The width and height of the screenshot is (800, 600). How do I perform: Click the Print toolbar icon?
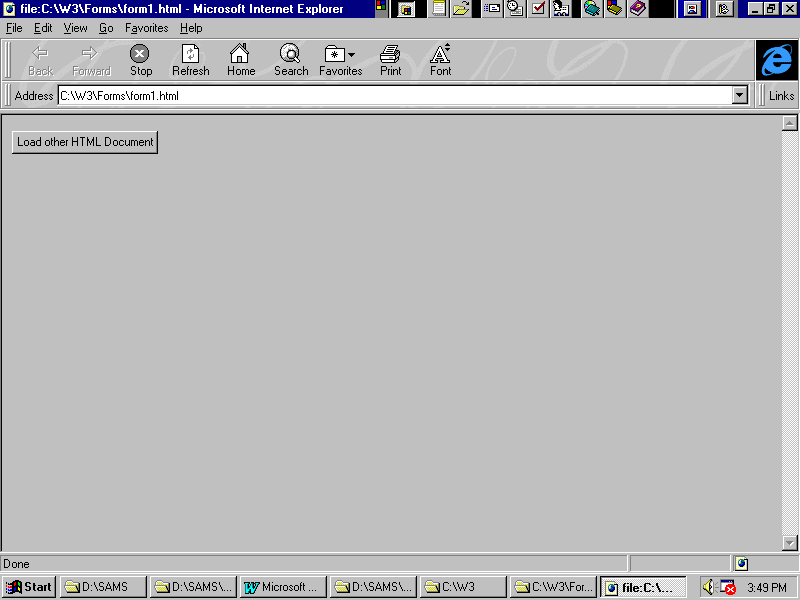(x=390, y=54)
